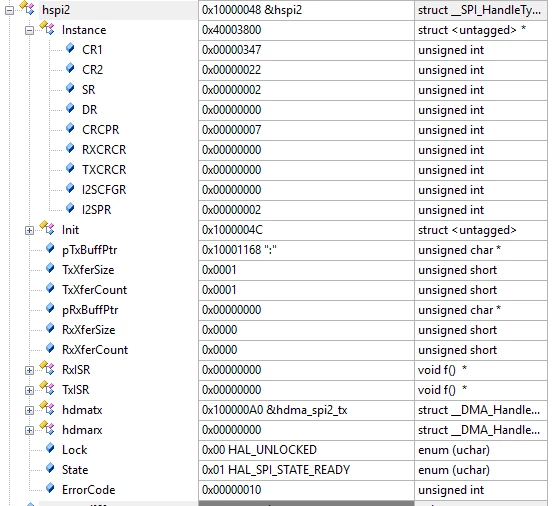
Task: Click the CR1 variable icon
Action: [70, 48]
